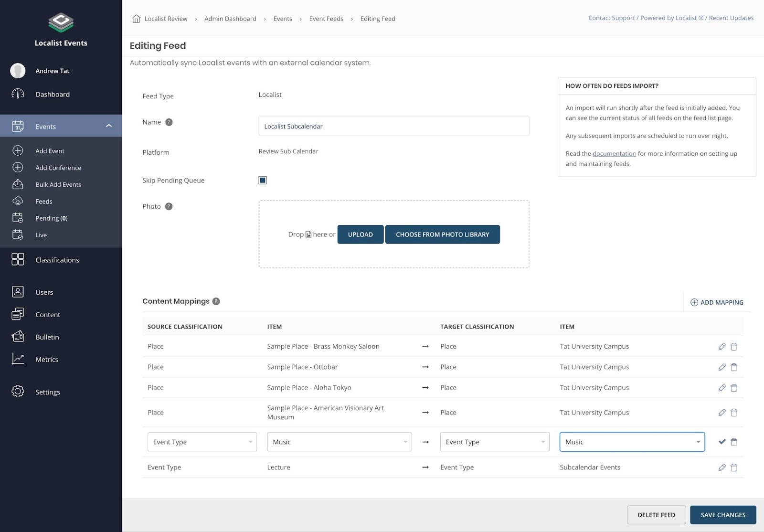This screenshot has width=764, height=532.
Task: Open Metrics in the sidebar
Action: click(x=47, y=360)
